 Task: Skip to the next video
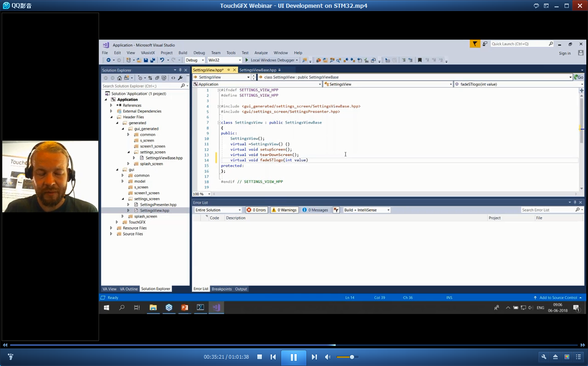point(314,357)
